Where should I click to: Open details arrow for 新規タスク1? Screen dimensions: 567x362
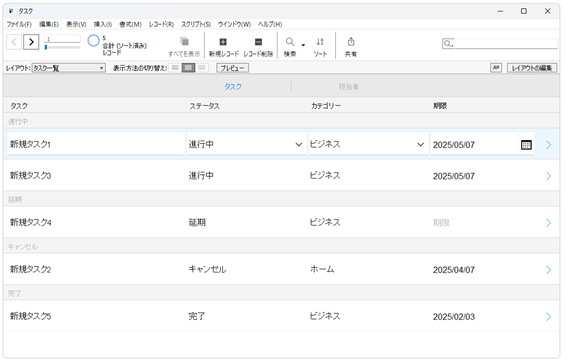tap(549, 145)
